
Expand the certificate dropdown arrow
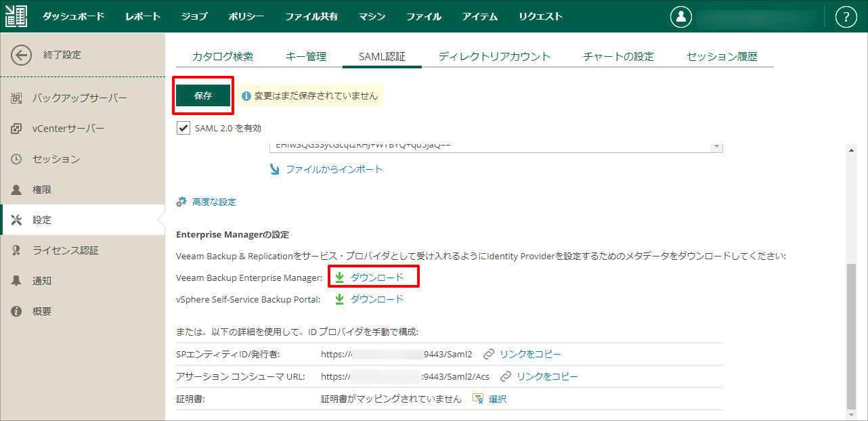pos(716,146)
